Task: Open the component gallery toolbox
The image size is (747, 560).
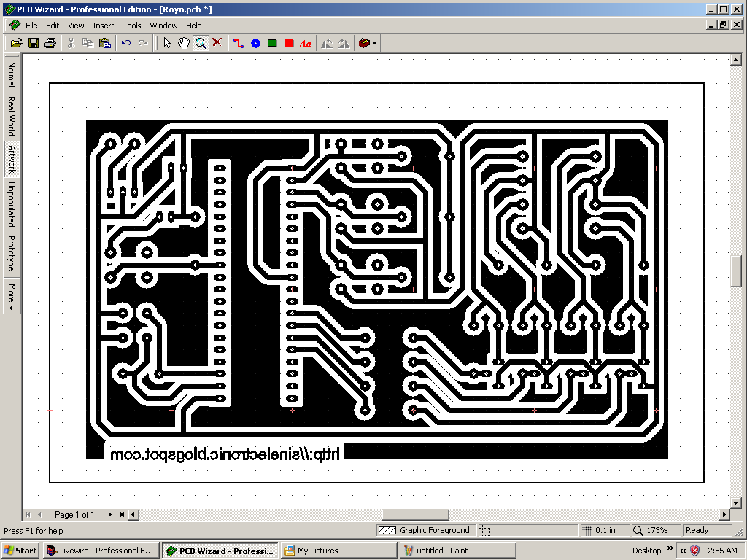Action: tap(363, 43)
